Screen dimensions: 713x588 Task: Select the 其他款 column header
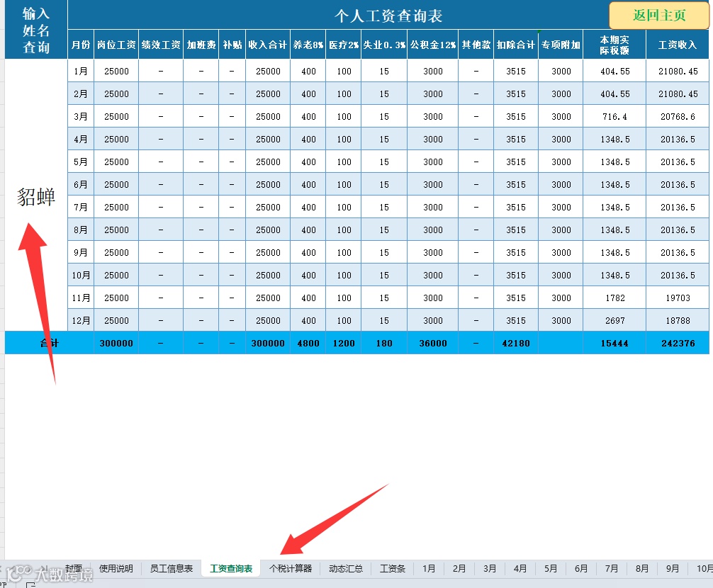(x=476, y=45)
